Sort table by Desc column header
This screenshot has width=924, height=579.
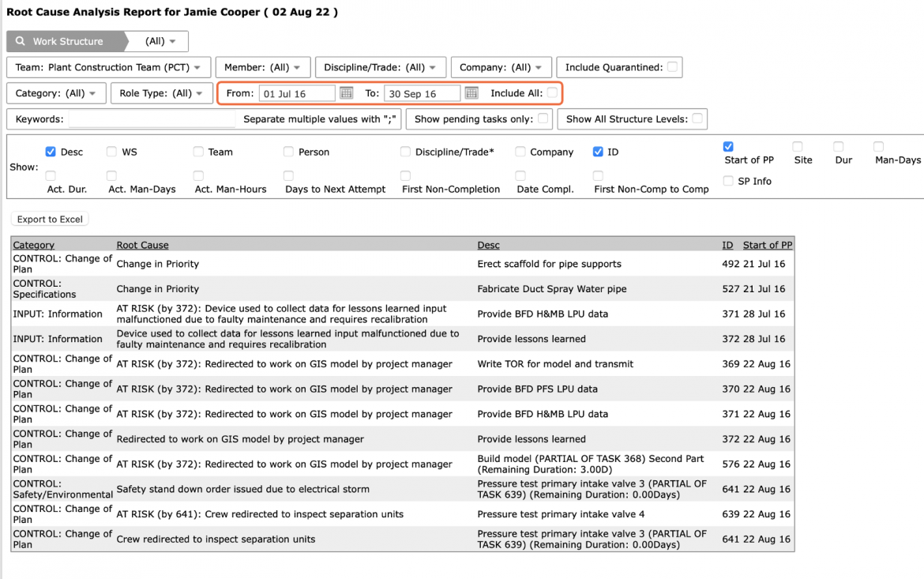pos(489,245)
